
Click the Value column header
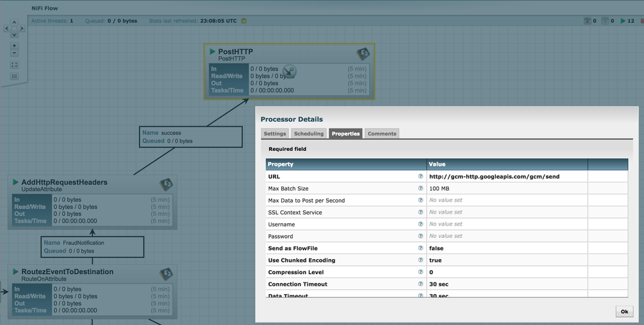(x=507, y=164)
